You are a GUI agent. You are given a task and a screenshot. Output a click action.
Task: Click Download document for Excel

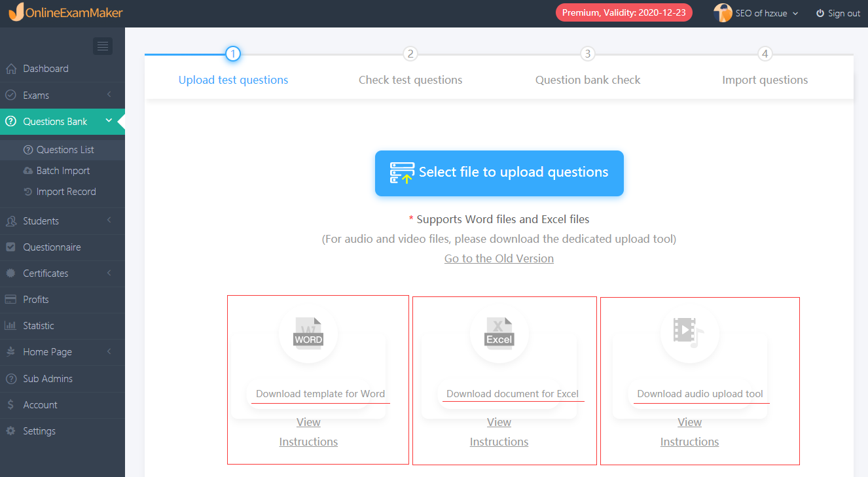click(x=513, y=394)
